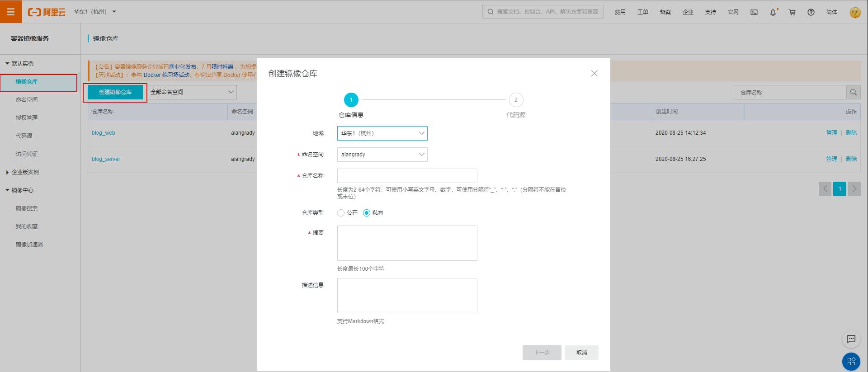This screenshot has height=372, width=868.
Task: Click step 1 仓库信息 indicator
Action: (351, 100)
